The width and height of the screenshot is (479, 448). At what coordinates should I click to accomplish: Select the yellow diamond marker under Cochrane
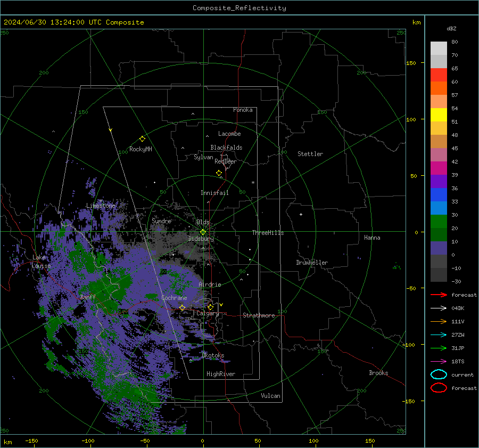(182, 308)
